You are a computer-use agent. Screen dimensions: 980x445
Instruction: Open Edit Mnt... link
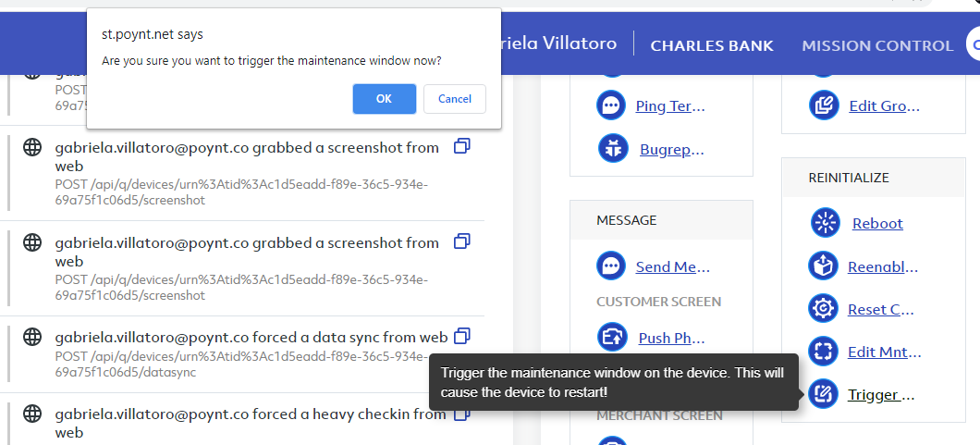pos(885,352)
